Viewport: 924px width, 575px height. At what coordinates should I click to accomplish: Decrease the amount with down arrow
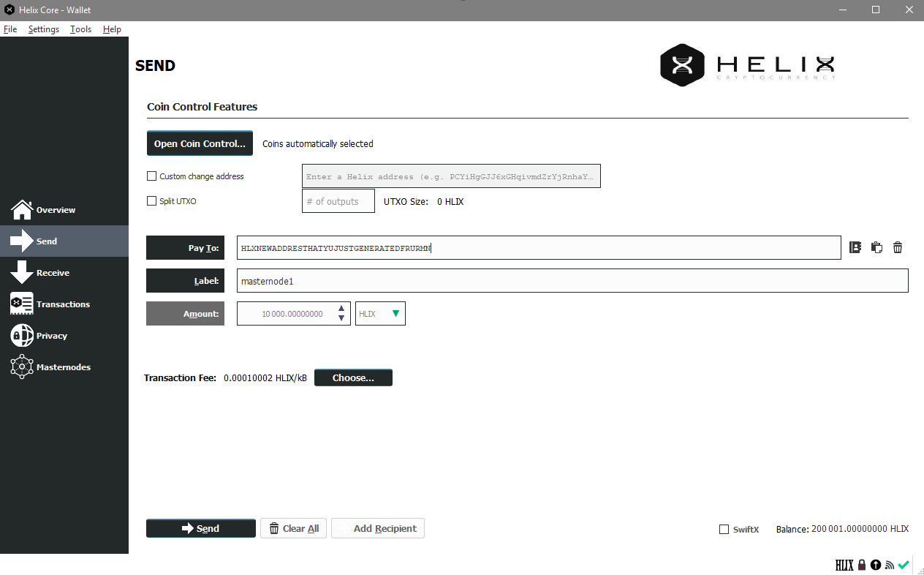(341, 318)
